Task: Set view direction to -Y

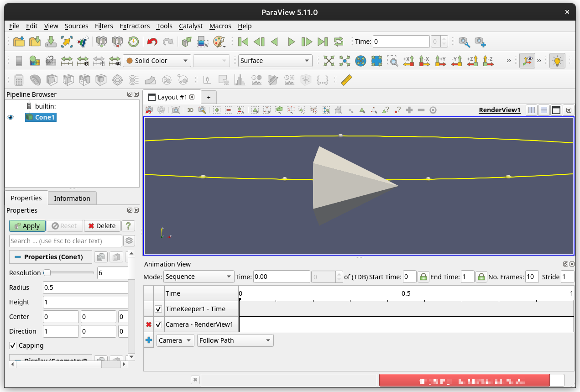Action: 456,61
